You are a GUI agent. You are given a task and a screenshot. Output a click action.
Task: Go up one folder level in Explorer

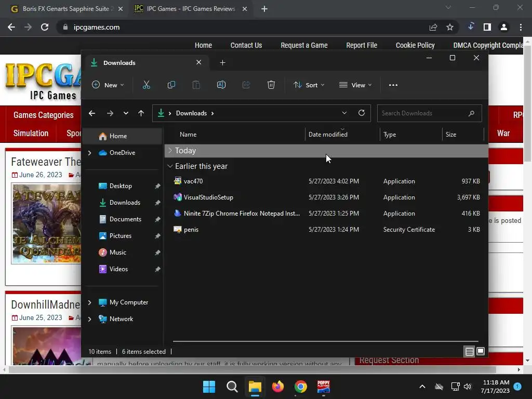[141, 113]
